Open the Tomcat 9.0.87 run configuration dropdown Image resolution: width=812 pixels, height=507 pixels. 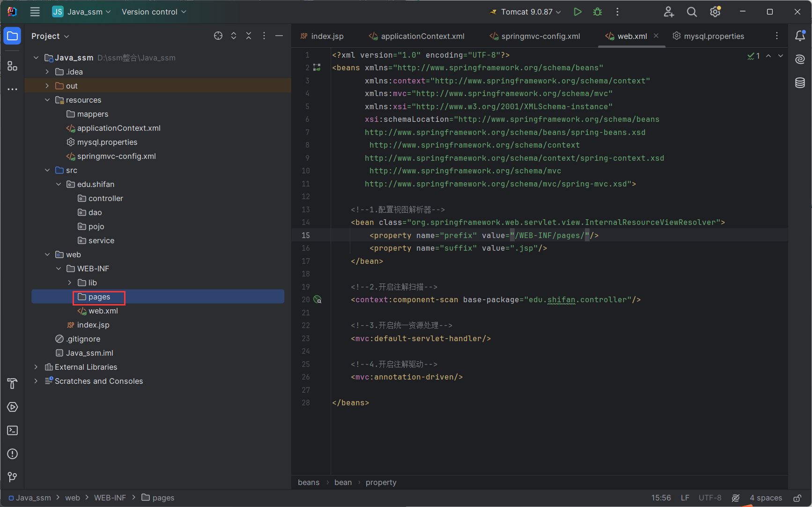coord(525,12)
